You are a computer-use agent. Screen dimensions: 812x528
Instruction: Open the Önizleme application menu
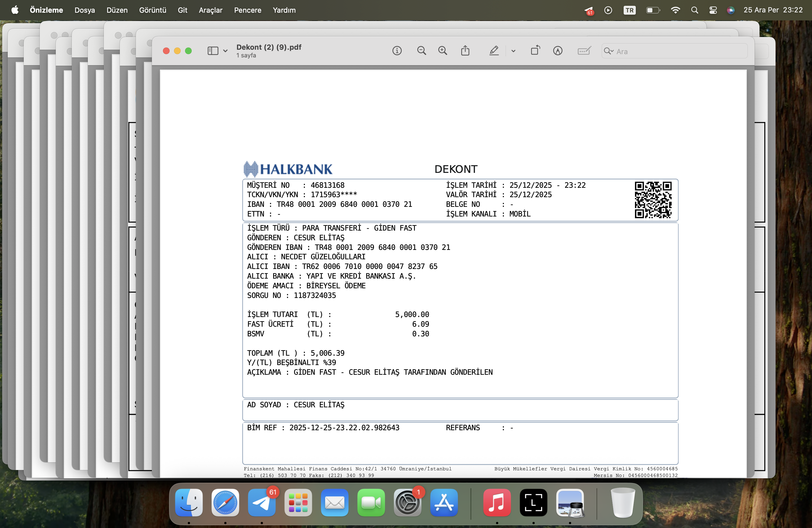point(46,10)
